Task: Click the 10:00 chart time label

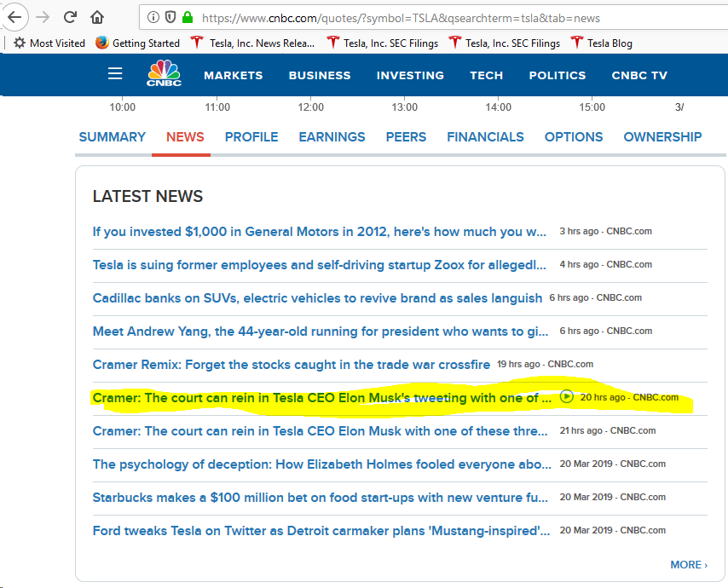Action: coord(122,107)
